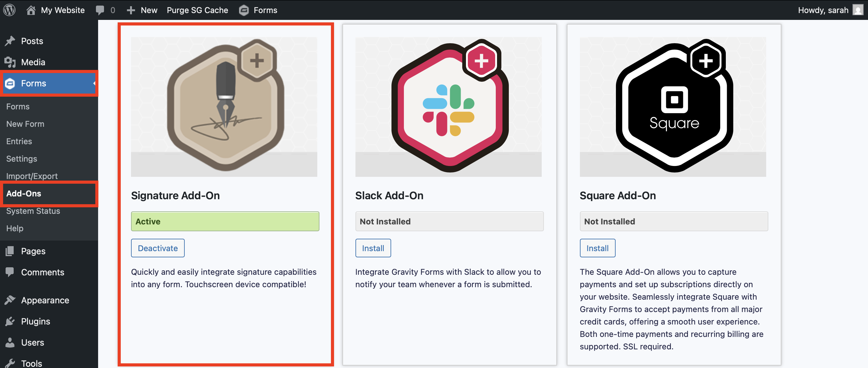Viewport: 868px width, 368px height.
Task: Open Plugins in the sidebar
Action: 35,321
